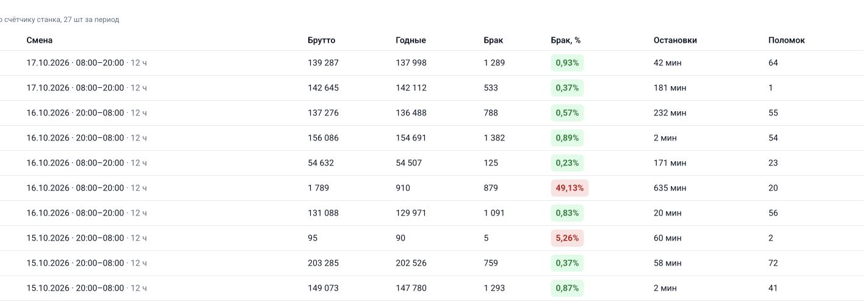The height and width of the screenshot is (301, 868).
Task: Click the green 0,93% defect badge
Action: point(567,63)
